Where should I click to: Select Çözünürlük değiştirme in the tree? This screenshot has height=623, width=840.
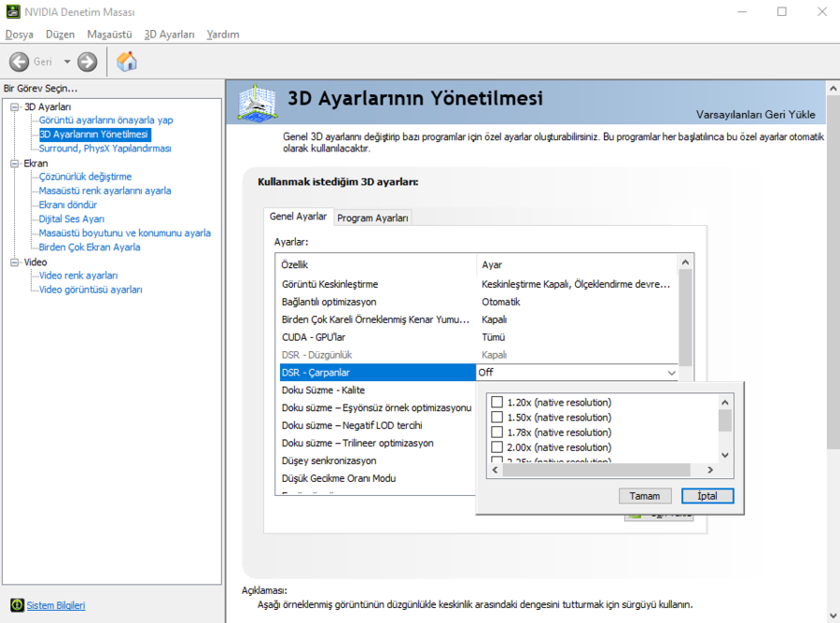click(85, 177)
